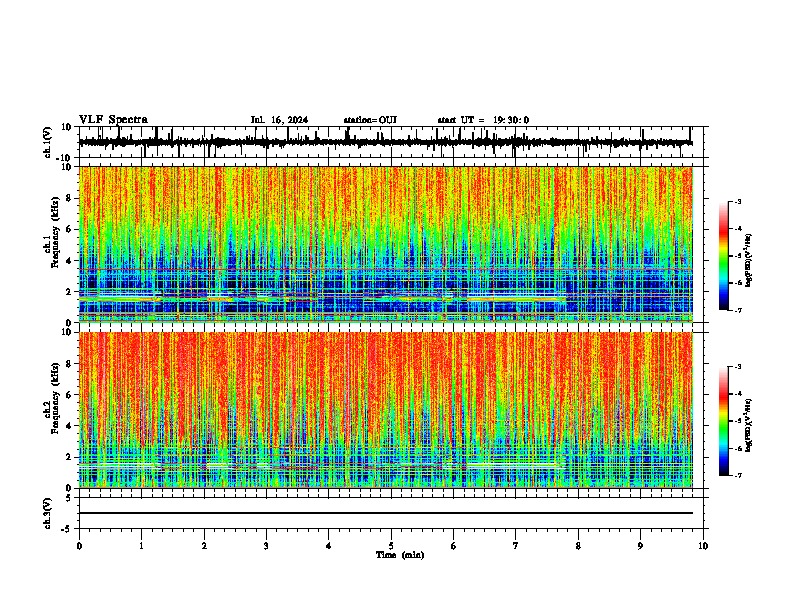Click the ch.2 spectrogram color scale bar

coord(724,421)
